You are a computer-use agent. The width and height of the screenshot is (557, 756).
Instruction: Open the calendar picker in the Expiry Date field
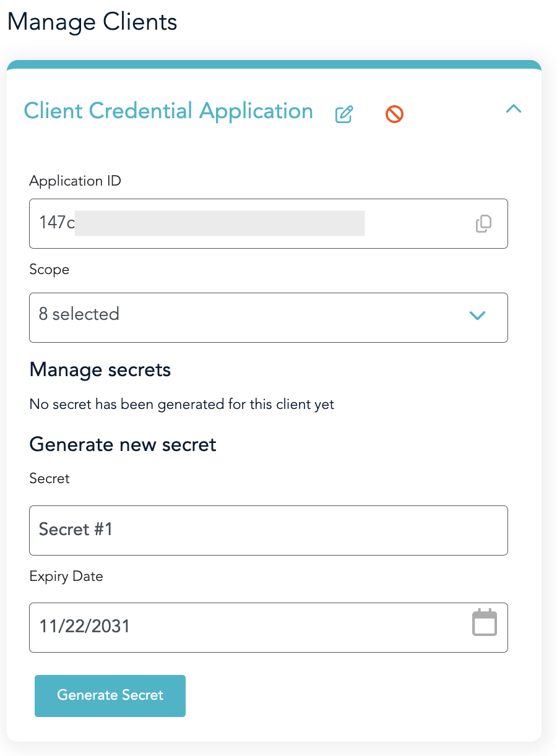pyautogui.click(x=485, y=623)
